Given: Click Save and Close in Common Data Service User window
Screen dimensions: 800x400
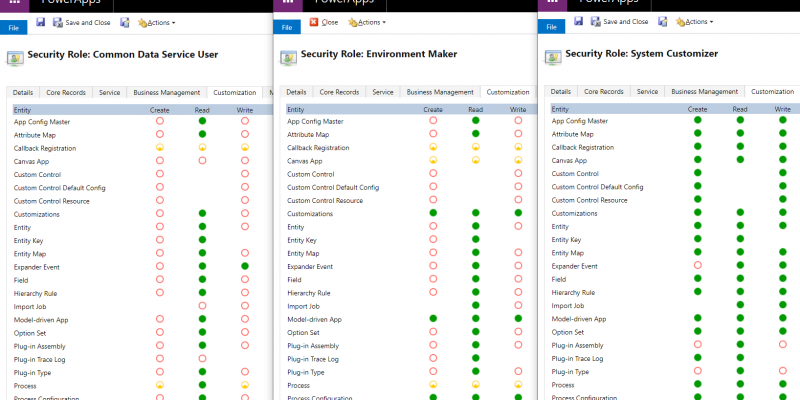Looking at the screenshot, I should [82, 22].
